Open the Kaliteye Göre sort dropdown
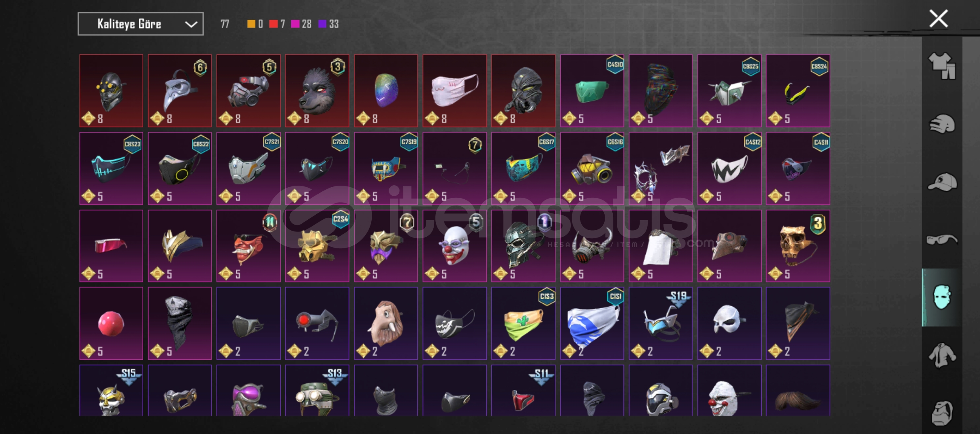 [x=140, y=24]
